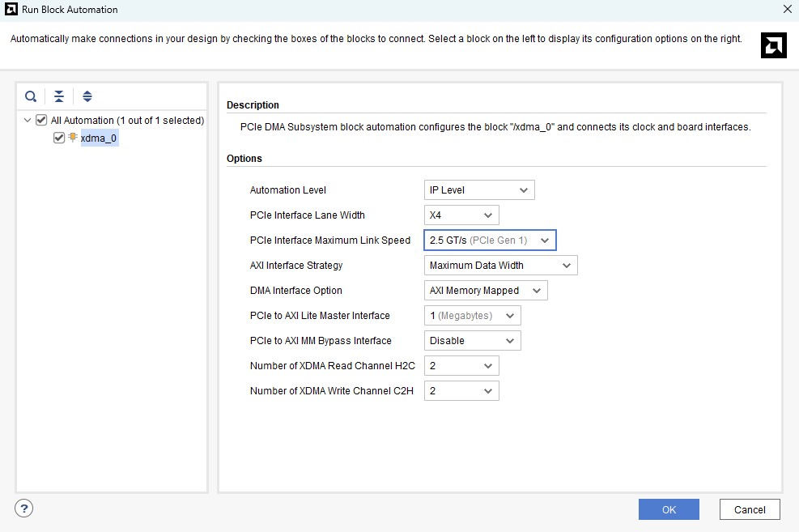Click the help question mark icon

coord(24,509)
